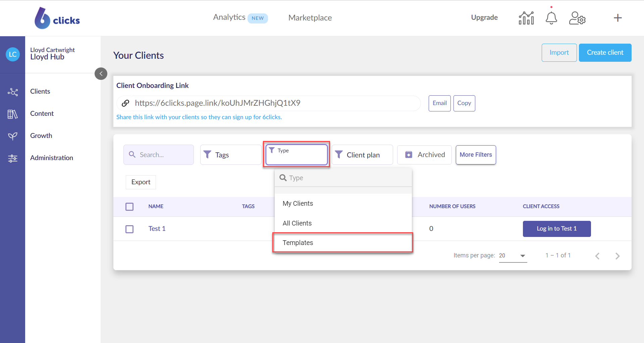Screen dimensions: 644x343
Task: Click the plus add icon
Action: click(x=618, y=18)
